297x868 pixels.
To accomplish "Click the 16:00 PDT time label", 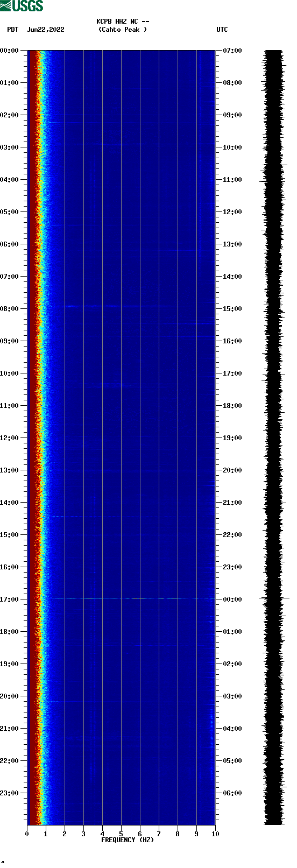I will [x=10, y=567].
